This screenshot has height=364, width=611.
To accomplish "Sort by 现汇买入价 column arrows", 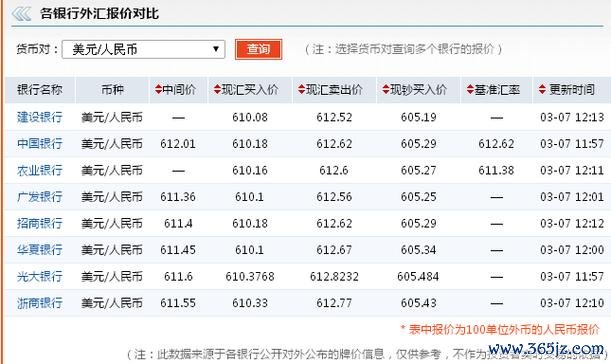I will [217, 90].
